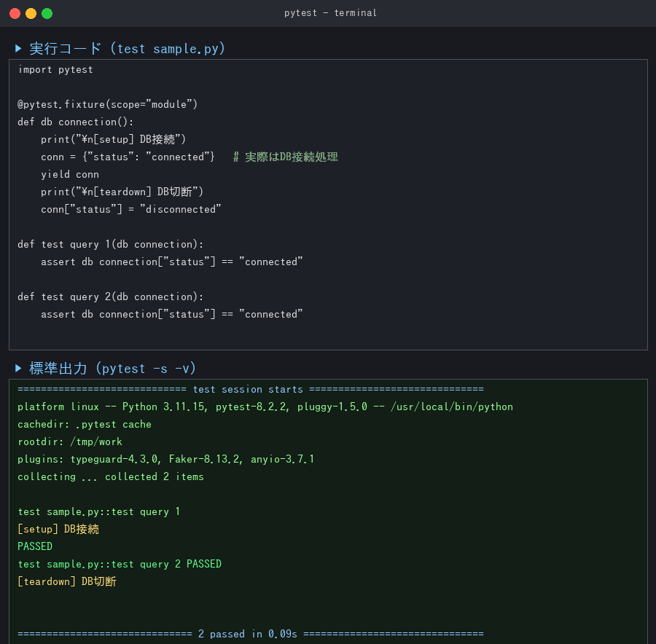The image size is (656, 644).
Task: Click the print line containing "[teardown]" in code
Action: click(122, 192)
